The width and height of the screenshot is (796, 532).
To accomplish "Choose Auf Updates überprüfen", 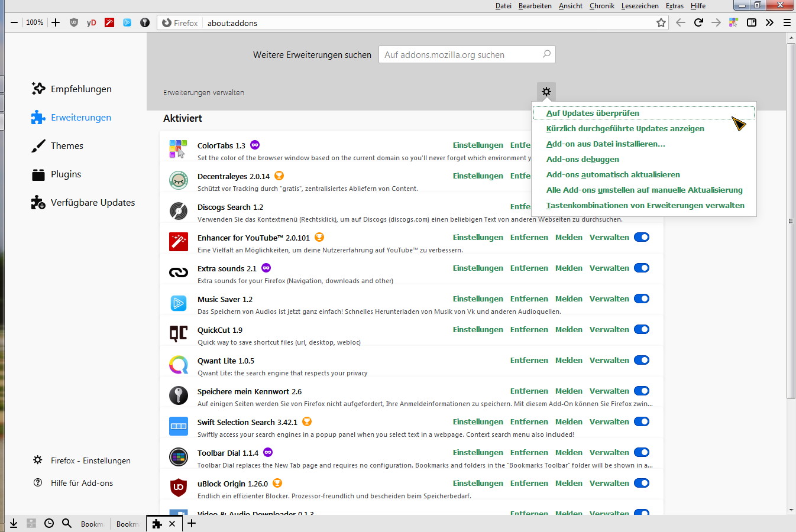I will (644, 113).
